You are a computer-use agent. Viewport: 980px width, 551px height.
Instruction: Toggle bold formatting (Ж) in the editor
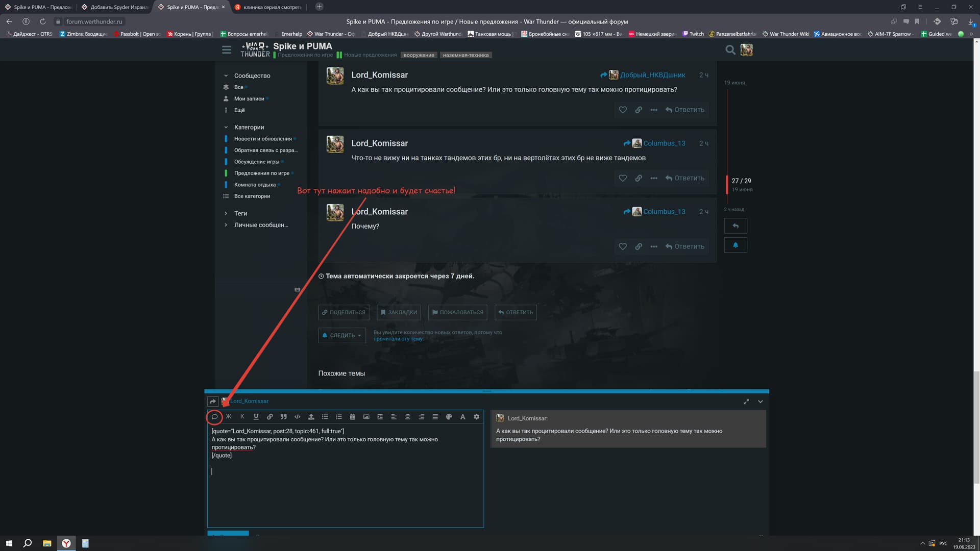tap(228, 417)
